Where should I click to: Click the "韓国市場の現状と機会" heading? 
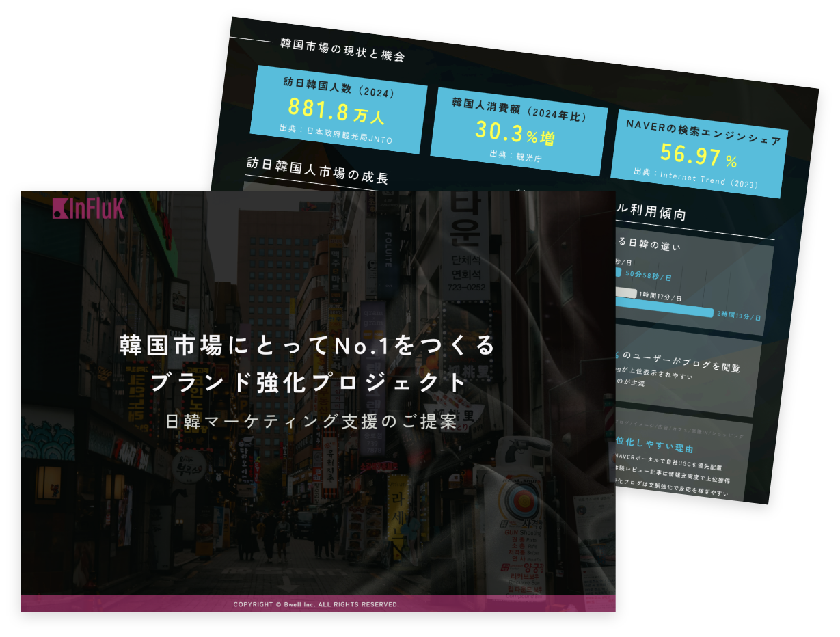(x=342, y=51)
